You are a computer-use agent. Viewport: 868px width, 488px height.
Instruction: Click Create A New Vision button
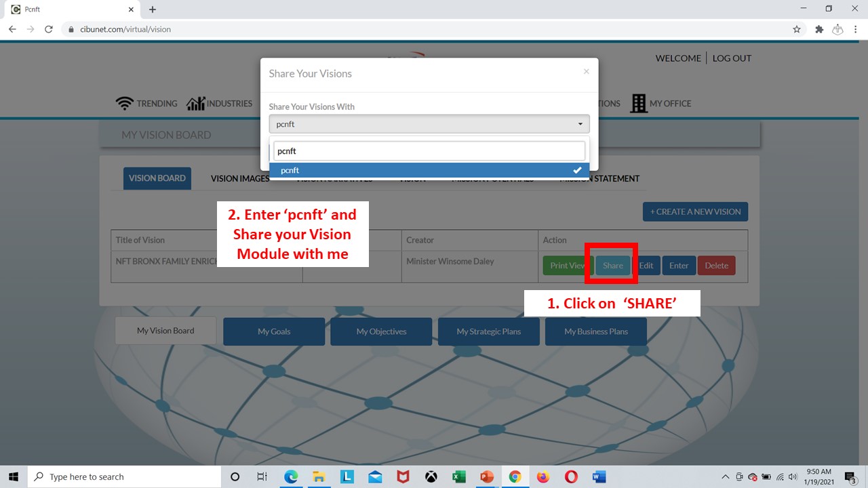tap(695, 211)
